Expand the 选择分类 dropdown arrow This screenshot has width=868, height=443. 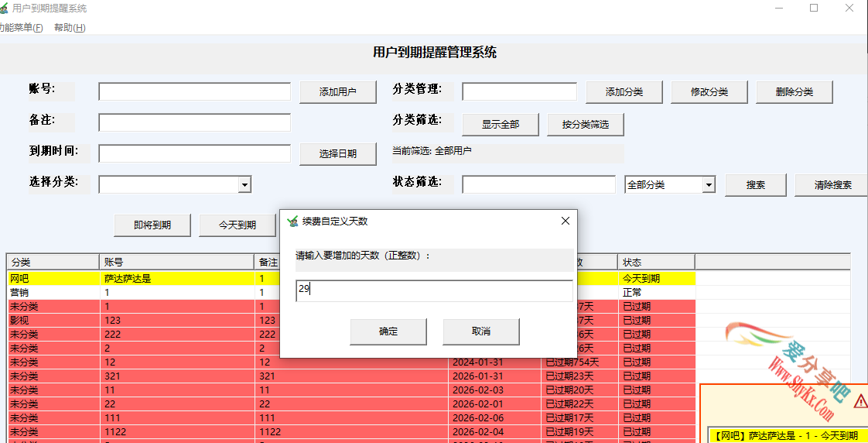click(244, 185)
